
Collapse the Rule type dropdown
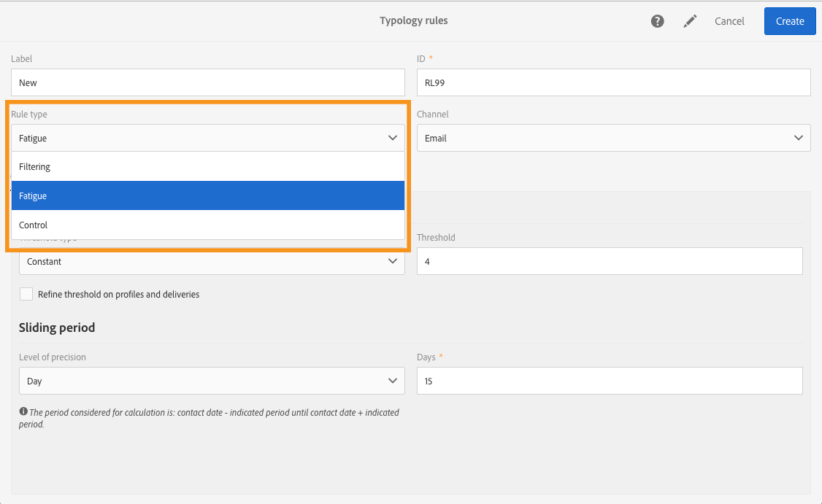(x=207, y=138)
